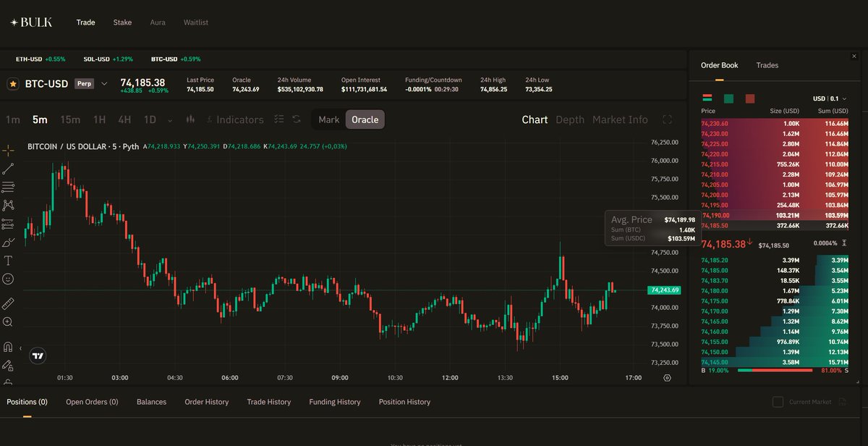This screenshot has width=868, height=446.
Task: Collapse the drawing toolbar arrow
Action: 20,348
